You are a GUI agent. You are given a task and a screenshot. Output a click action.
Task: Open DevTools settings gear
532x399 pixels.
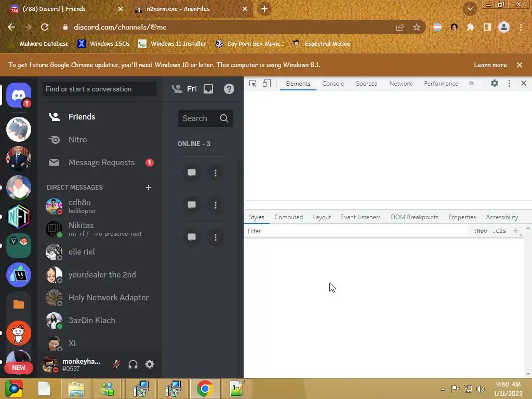point(495,83)
